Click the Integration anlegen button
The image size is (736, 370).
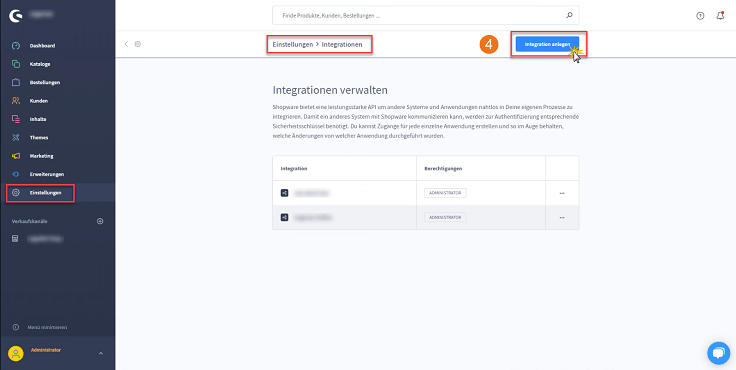547,44
